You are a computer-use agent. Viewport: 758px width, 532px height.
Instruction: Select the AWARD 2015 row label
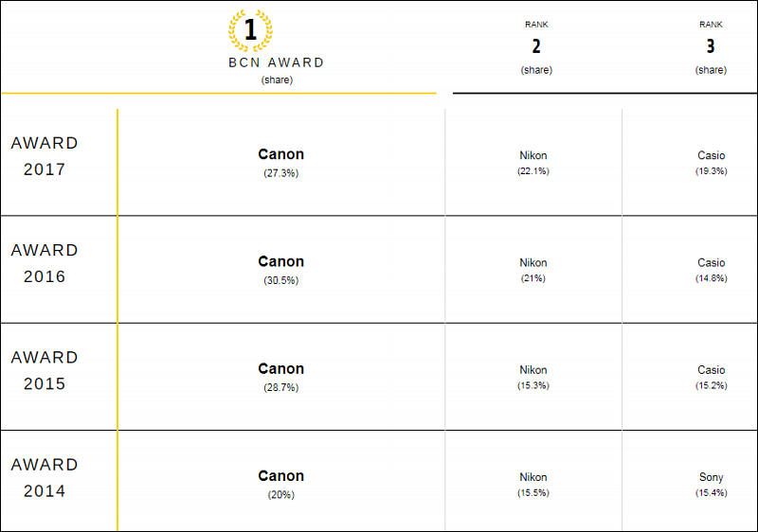[x=45, y=370]
